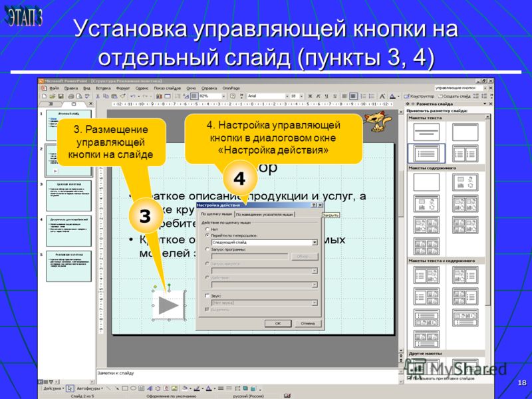Select the blank content layout thumbnail
The image size is (532, 399).
tap(426, 182)
